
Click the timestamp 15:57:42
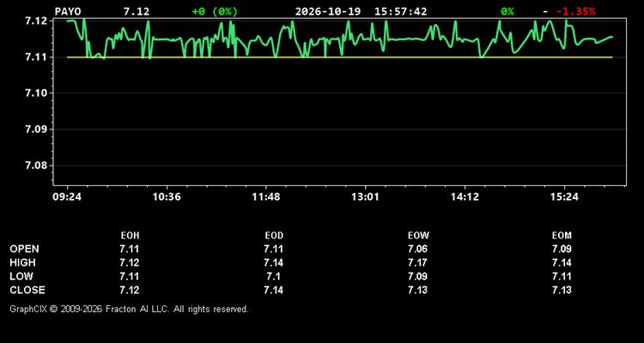coord(400,11)
